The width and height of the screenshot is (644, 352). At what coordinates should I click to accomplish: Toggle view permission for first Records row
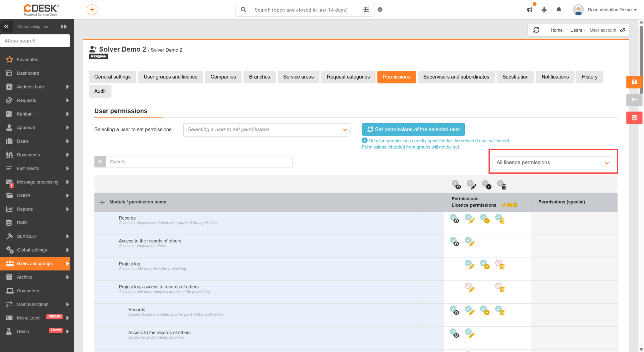tap(455, 219)
